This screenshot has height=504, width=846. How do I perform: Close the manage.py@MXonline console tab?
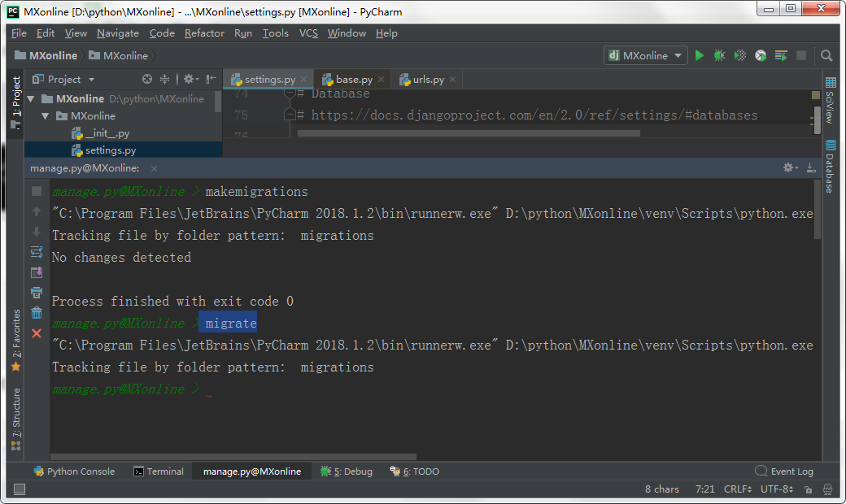click(155, 169)
